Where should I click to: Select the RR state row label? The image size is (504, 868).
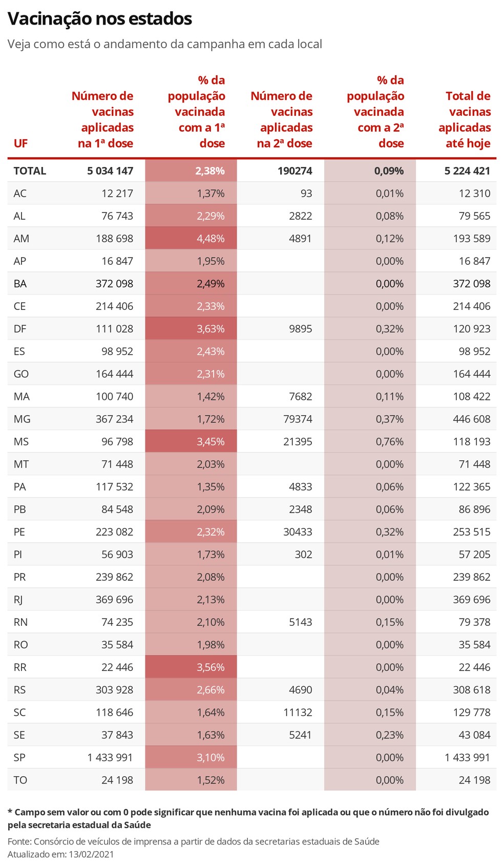click(x=20, y=667)
